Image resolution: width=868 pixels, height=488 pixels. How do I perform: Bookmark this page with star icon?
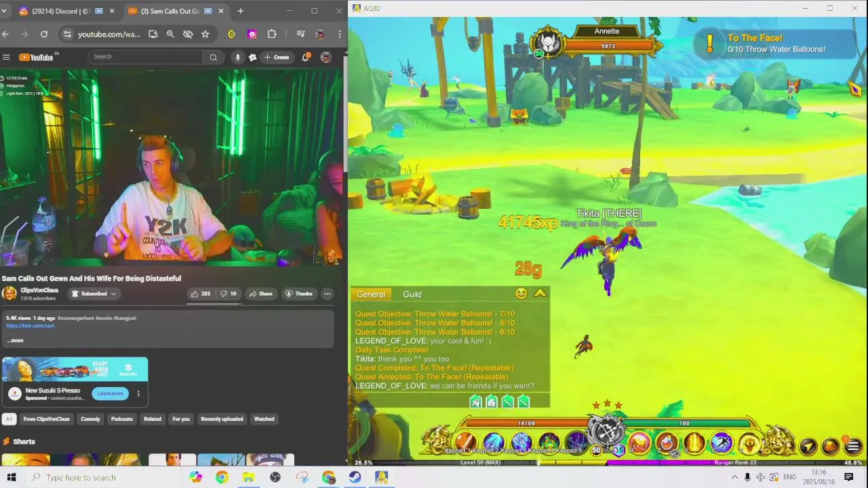[x=205, y=34]
